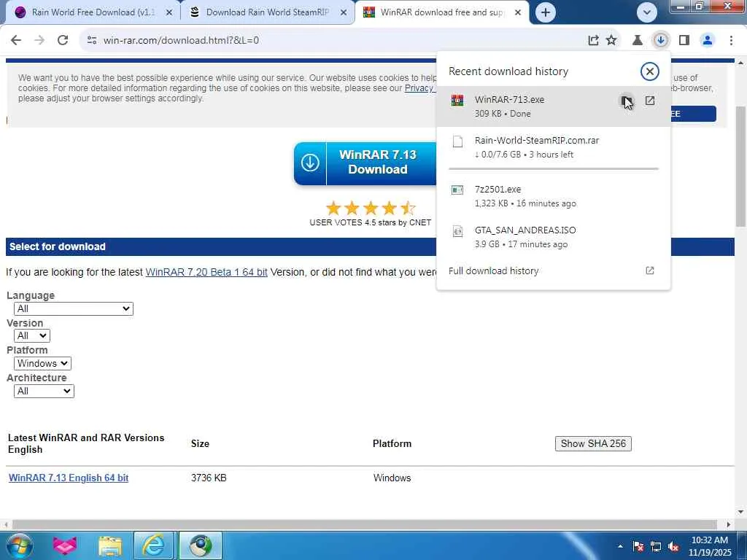Screen dimensions: 747x560
Task: Click the network tray icon
Action: (x=656, y=546)
